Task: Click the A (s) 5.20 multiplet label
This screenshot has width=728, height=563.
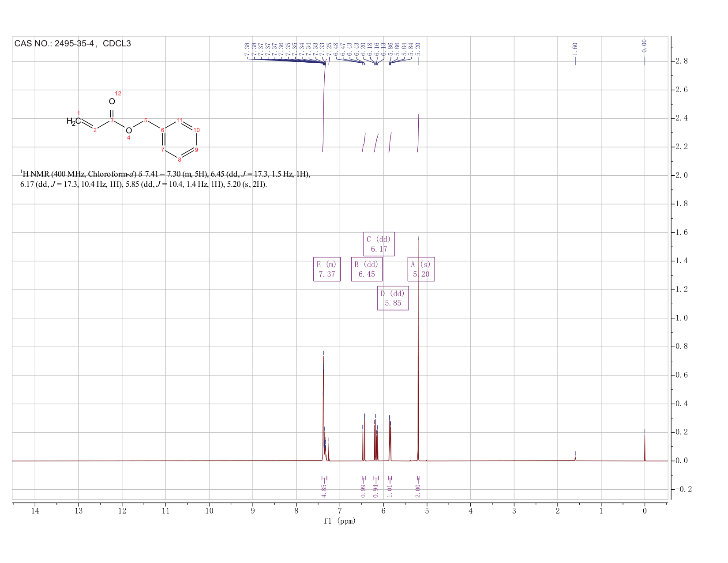Action: 421,269
